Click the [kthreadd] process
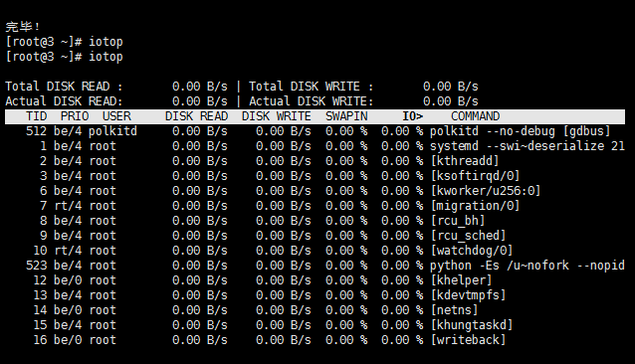 (x=464, y=161)
